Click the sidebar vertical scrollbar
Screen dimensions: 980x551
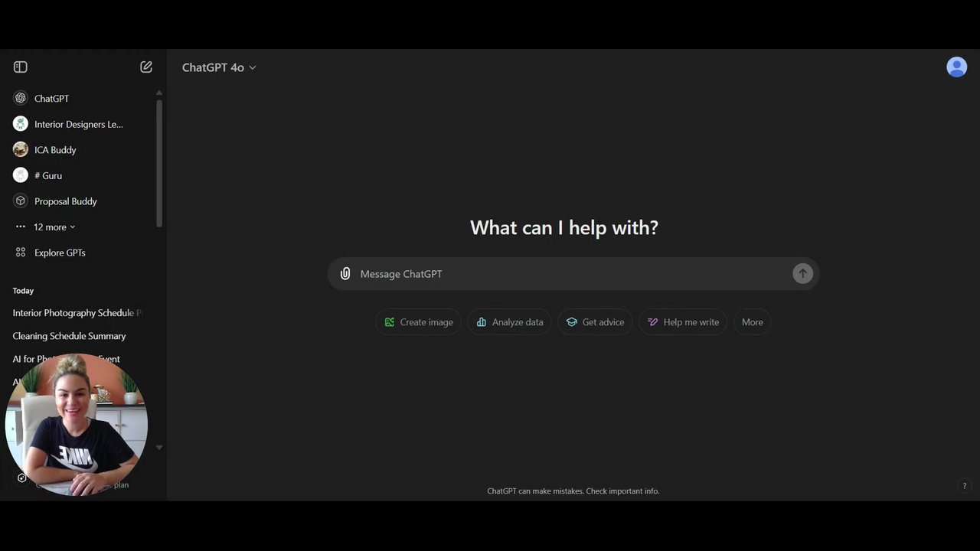[x=159, y=163]
